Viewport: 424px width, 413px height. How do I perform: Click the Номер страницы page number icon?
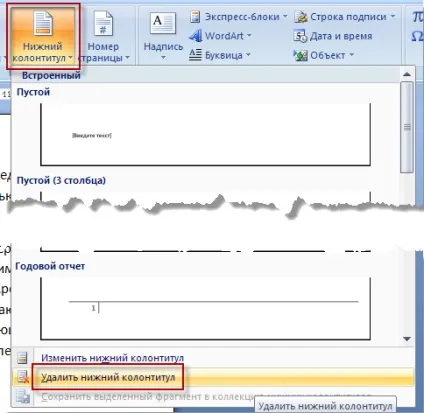click(103, 24)
